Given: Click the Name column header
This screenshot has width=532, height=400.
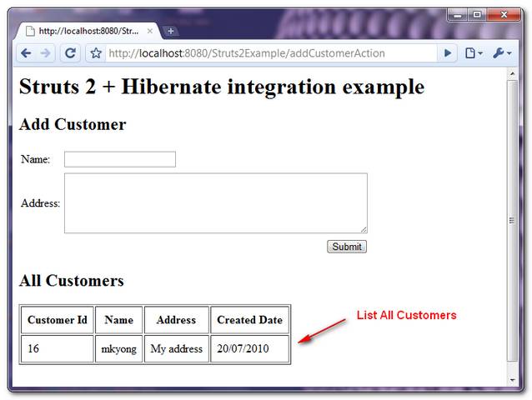Looking at the screenshot, I should click(x=118, y=320).
